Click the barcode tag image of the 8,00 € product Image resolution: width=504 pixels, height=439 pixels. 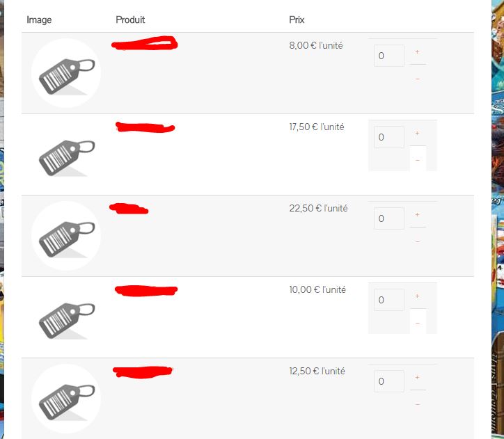(x=66, y=73)
